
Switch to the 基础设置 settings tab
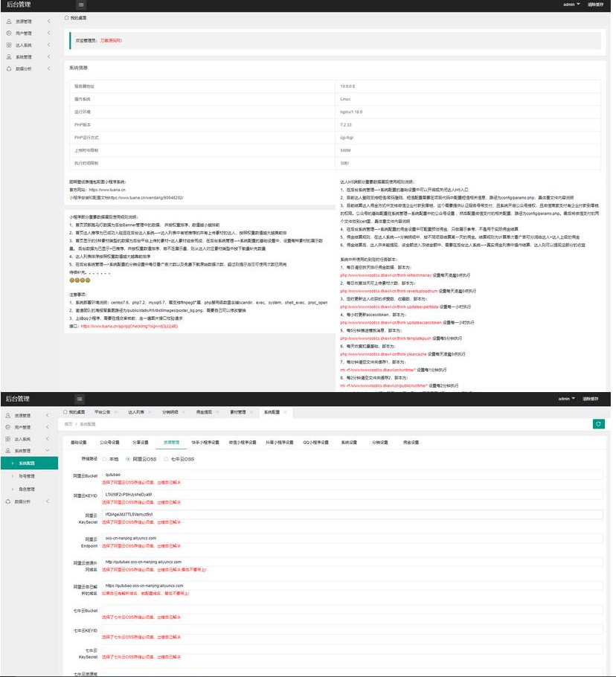pos(79,442)
